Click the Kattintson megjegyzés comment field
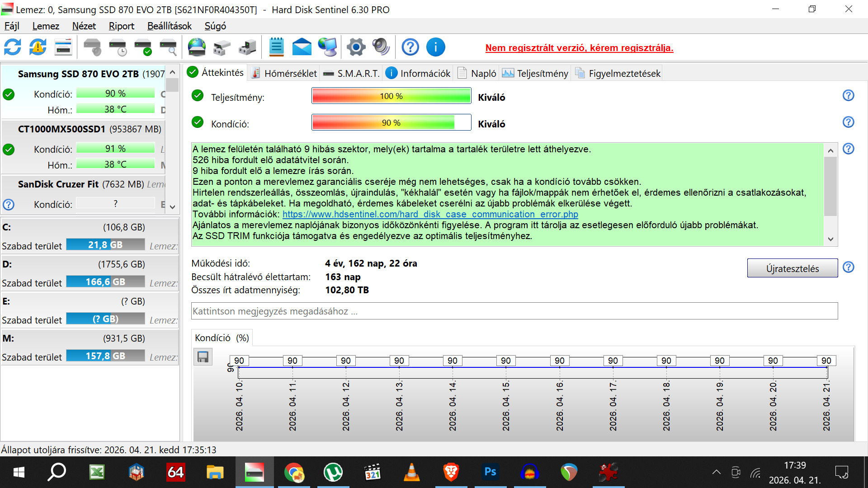This screenshot has height=488, width=868. (x=514, y=311)
